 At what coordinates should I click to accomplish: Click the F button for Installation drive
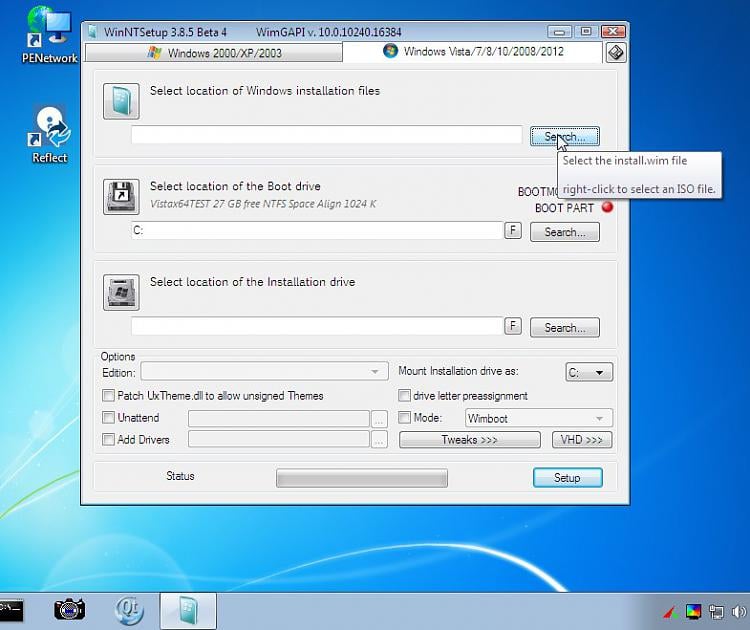click(x=513, y=326)
